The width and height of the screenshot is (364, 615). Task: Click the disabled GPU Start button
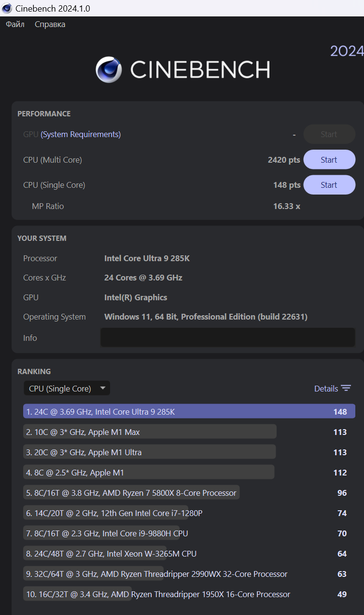click(329, 134)
